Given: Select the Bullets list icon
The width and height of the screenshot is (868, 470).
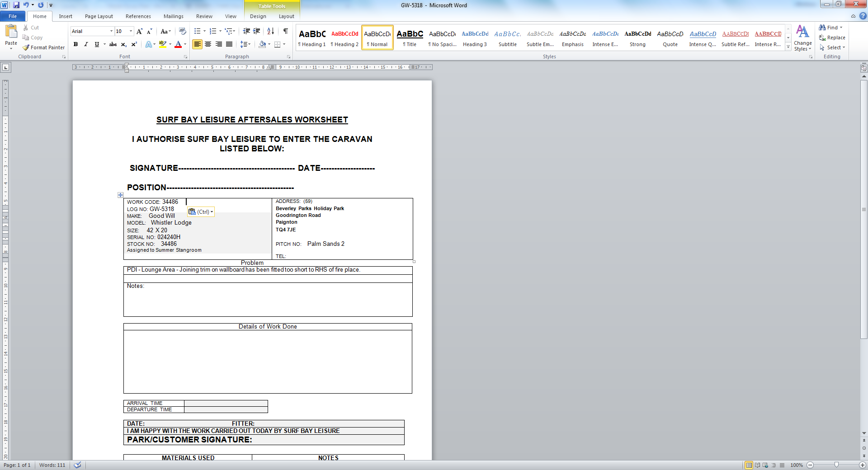Looking at the screenshot, I should 197,31.
